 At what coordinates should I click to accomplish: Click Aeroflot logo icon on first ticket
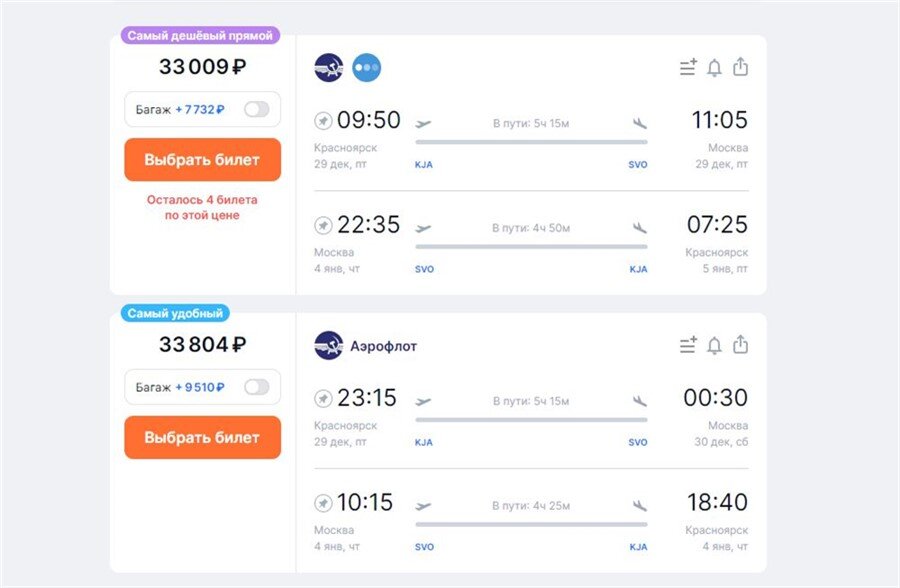(328, 68)
